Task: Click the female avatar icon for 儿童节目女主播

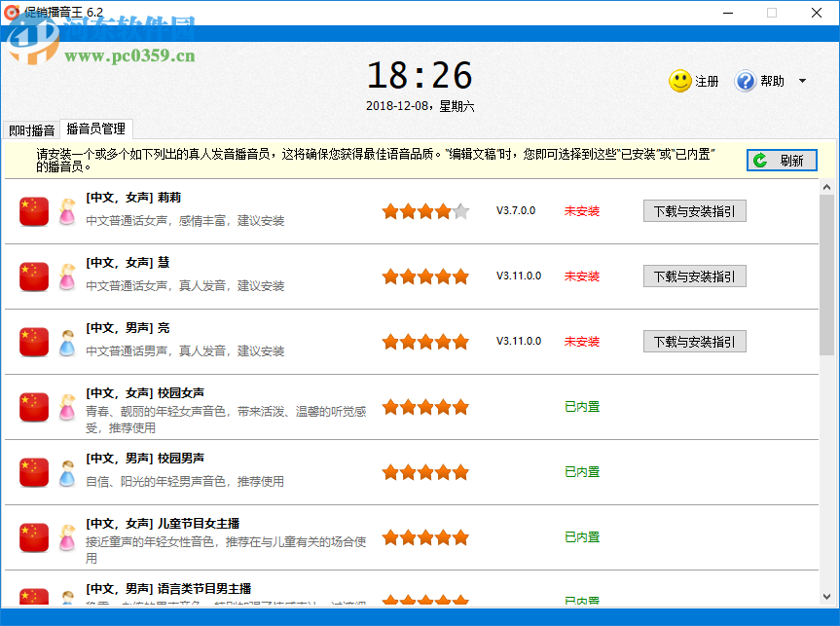Action: [66, 536]
